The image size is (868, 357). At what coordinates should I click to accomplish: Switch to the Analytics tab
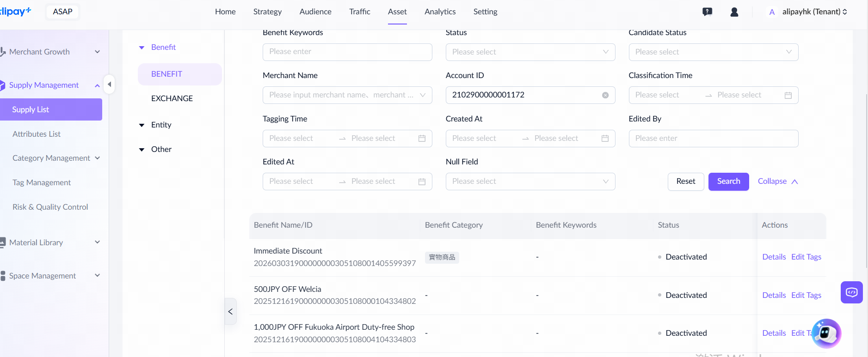(x=440, y=12)
